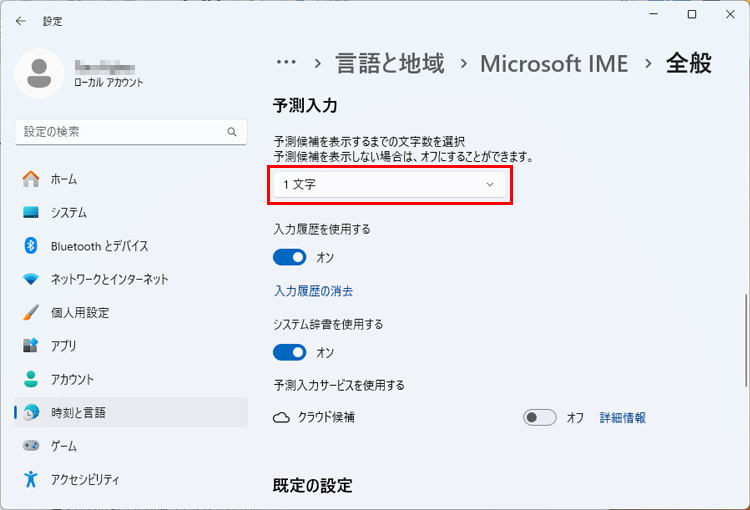Expand breadcrumb ellipsis for hidden levels
Viewport: 750px width, 510px height.
point(286,63)
